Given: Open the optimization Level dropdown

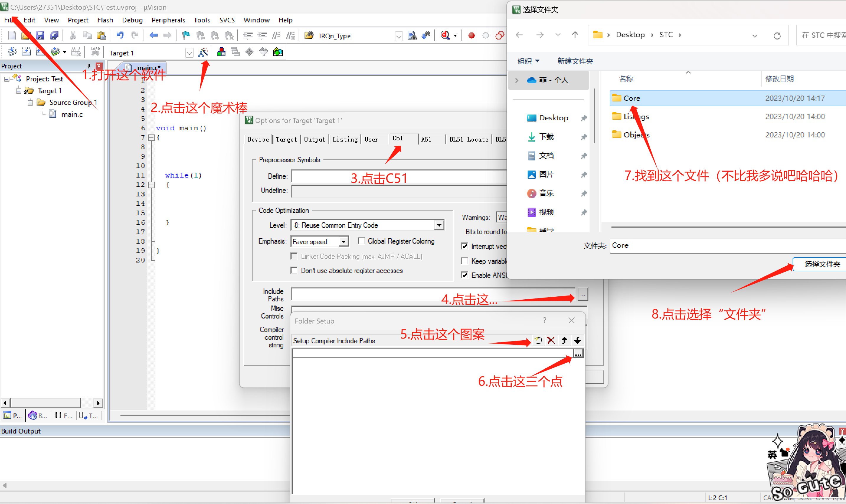Looking at the screenshot, I should (439, 225).
